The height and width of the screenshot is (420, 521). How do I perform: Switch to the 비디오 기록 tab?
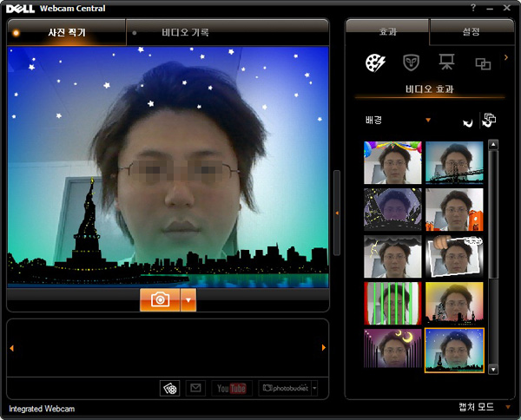pyautogui.click(x=228, y=32)
